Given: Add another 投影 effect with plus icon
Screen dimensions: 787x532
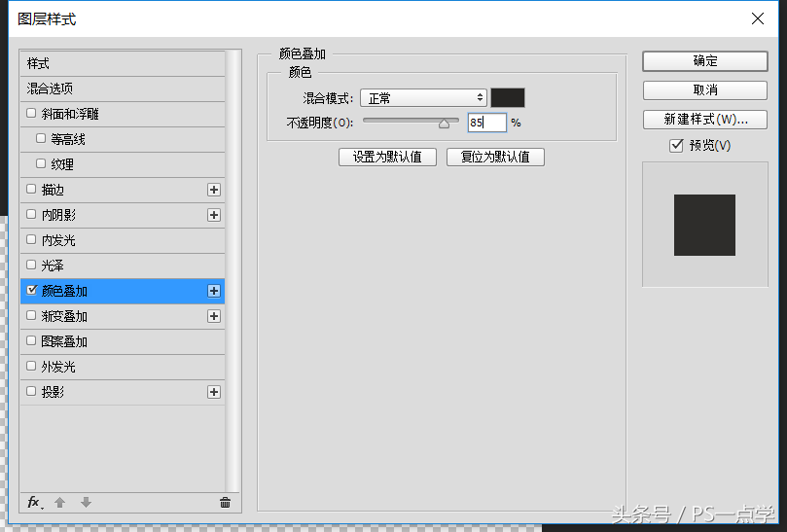Looking at the screenshot, I should [x=214, y=392].
